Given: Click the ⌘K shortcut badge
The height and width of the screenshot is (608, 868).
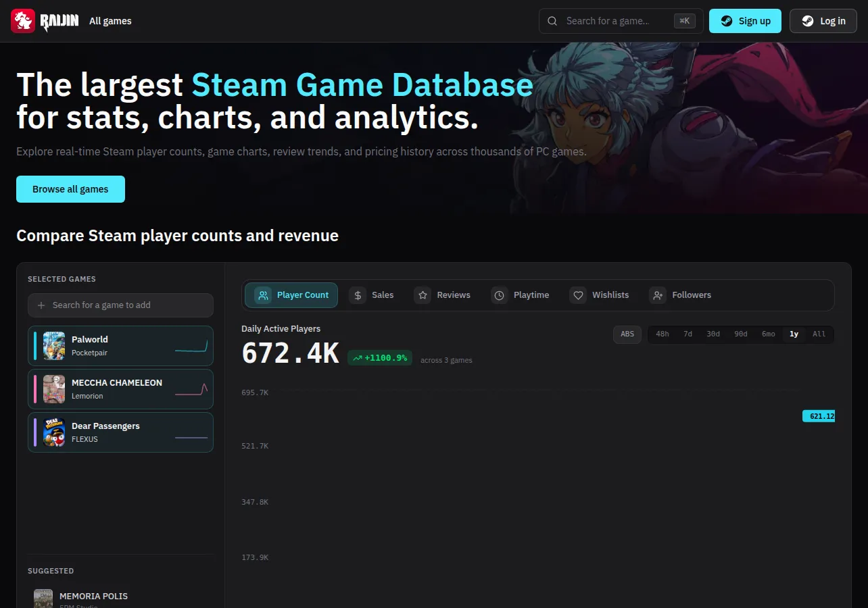Looking at the screenshot, I should coord(685,21).
